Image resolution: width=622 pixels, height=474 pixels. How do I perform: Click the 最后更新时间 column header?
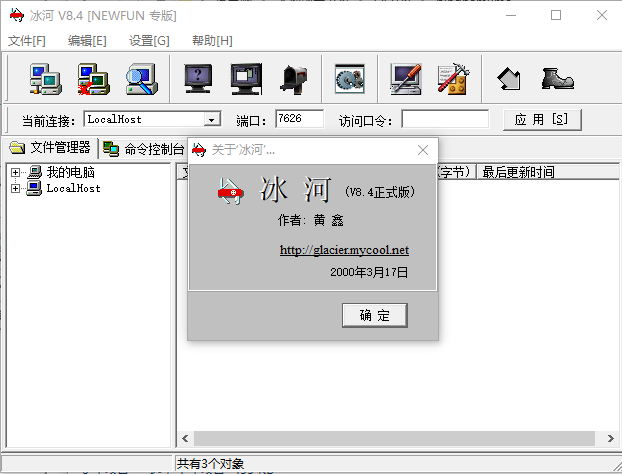tap(547, 172)
